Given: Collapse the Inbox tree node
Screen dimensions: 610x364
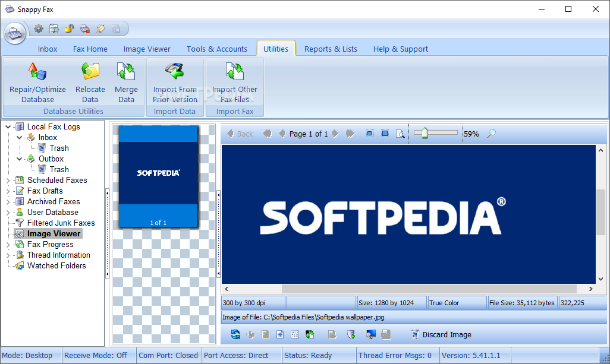Looking at the screenshot, I should click(x=19, y=138).
